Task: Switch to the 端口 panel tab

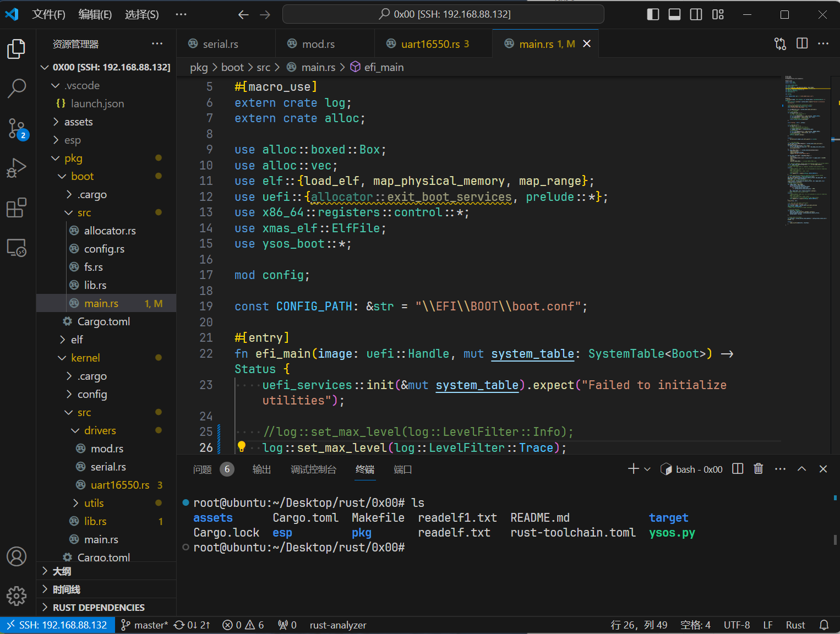Action: 403,469
